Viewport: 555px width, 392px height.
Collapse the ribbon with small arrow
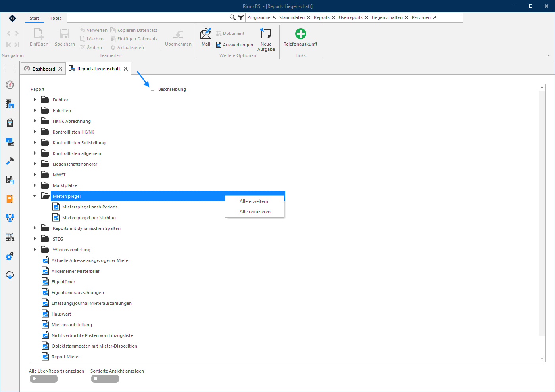(x=549, y=56)
